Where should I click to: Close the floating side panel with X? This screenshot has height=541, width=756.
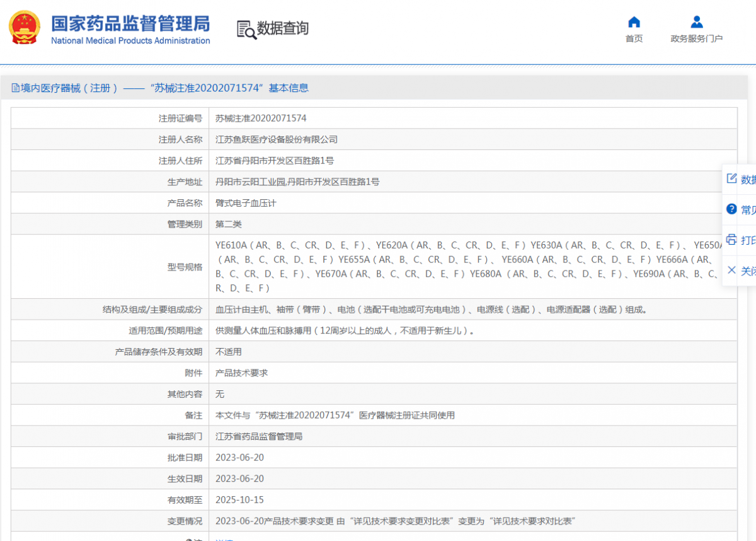pyautogui.click(x=731, y=270)
